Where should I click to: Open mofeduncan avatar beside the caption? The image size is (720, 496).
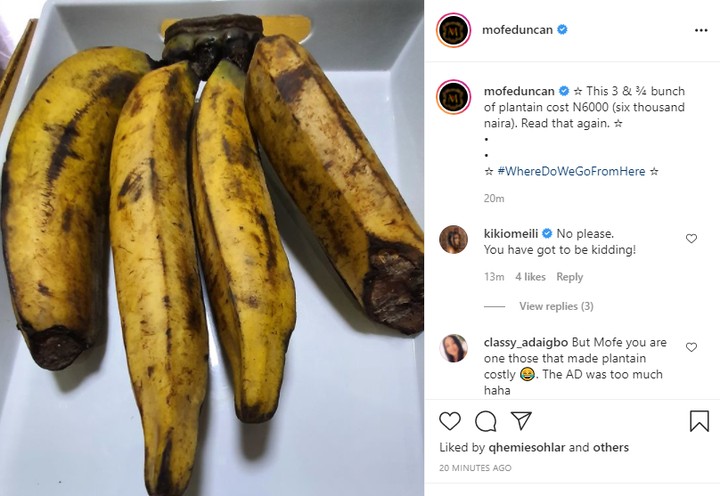click(x=453, y=97)
